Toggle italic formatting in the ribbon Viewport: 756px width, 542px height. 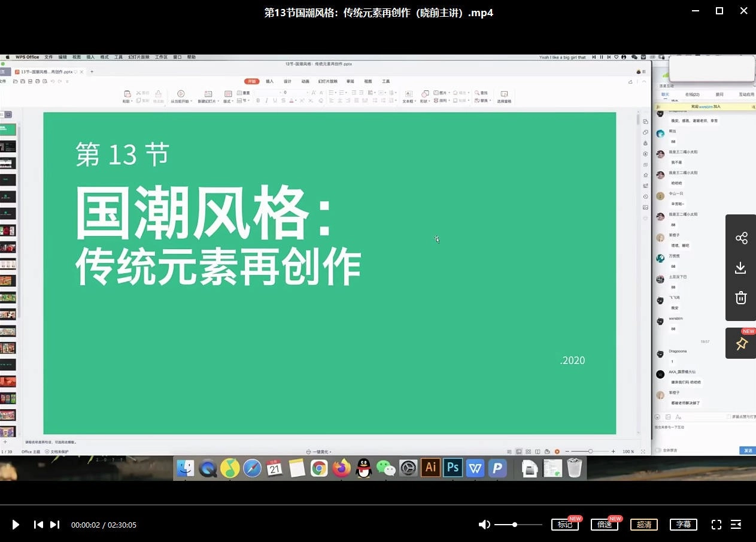pyautogui.click(x=266, y=101)
